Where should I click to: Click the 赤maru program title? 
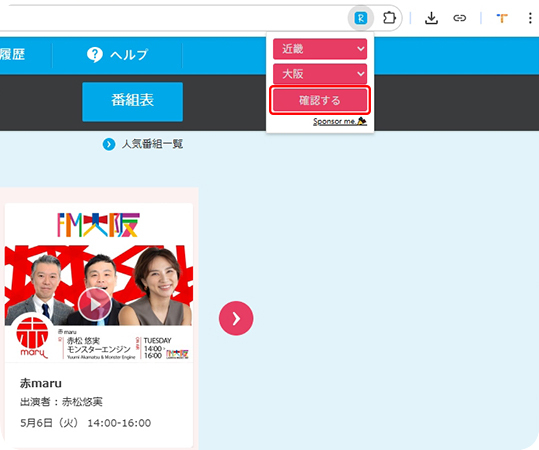click(41, 383)
